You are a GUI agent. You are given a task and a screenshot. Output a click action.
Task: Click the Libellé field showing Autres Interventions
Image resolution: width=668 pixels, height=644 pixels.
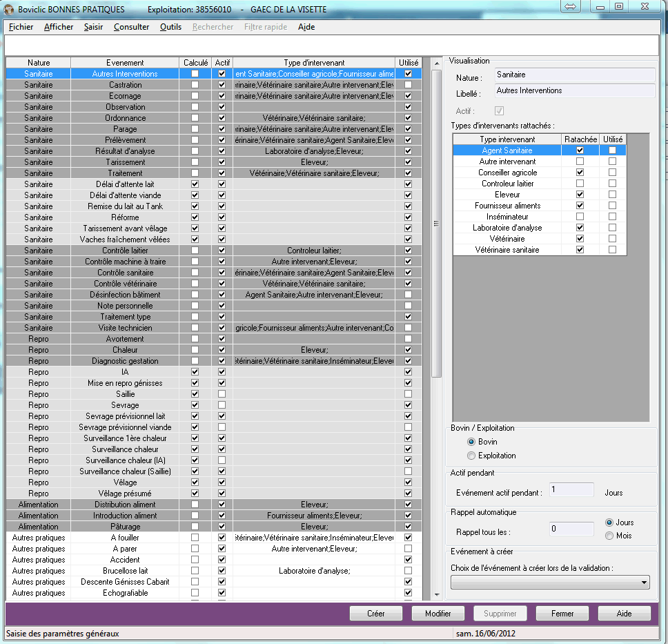click(575, 90)
